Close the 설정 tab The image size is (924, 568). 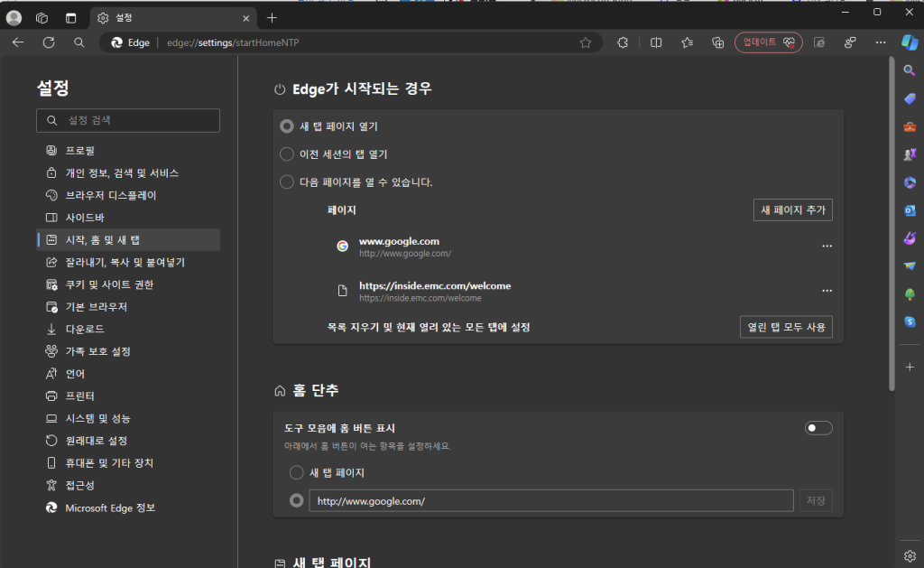click(x=245, y=18)
